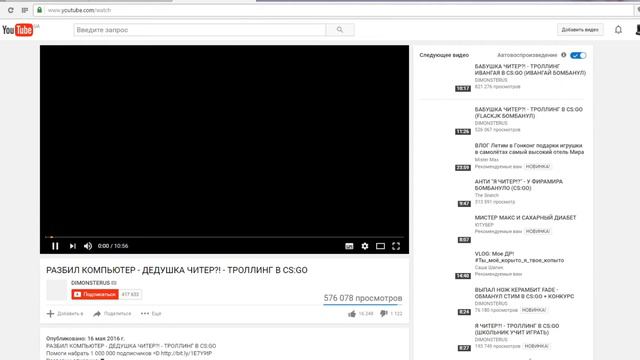Open the АНТИ Я ЧИТЕР video title
This screenshot has width=640, height=360.
pos(518,184)
